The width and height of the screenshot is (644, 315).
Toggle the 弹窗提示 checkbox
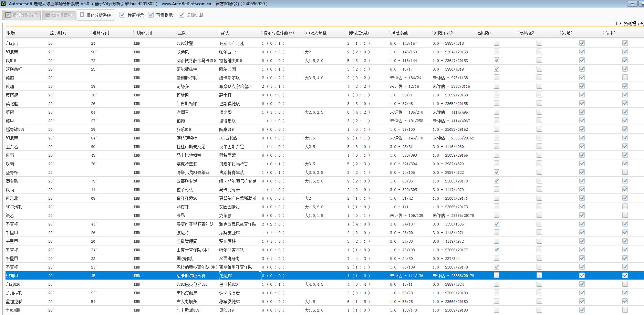(122, 15)
